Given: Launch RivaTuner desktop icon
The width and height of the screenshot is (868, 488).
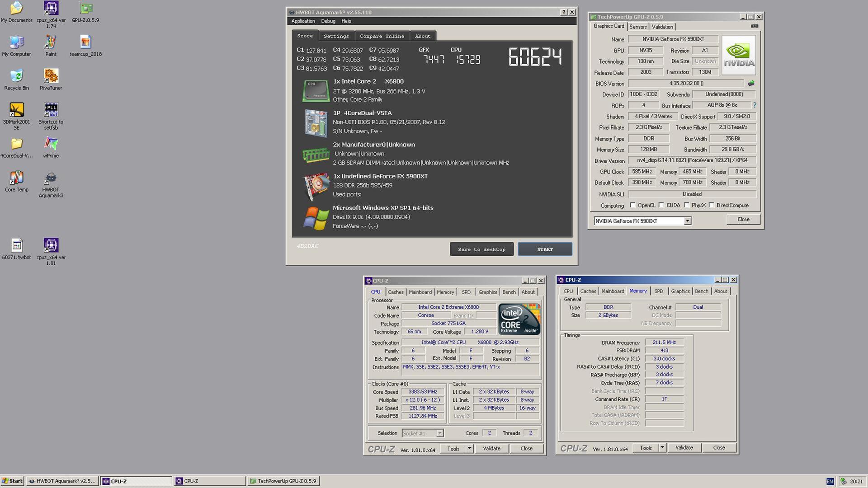Looking at the screenshot, I should pyautogui.click(x=51, y=80).
